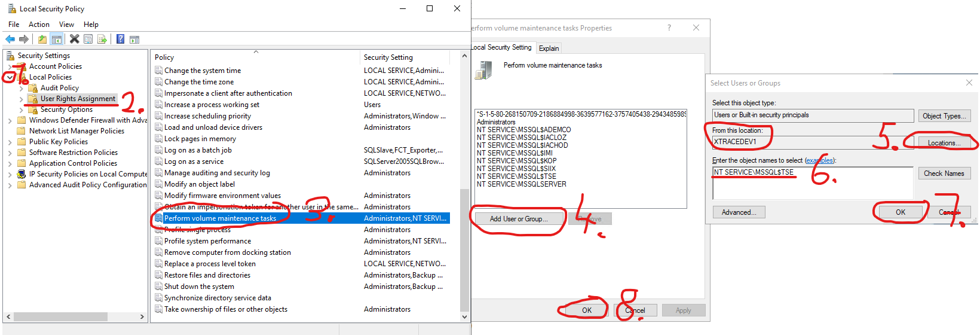The width and height of the screenshot is (980, 335).
Task: Click the examples link
Action: pos(819,160)
